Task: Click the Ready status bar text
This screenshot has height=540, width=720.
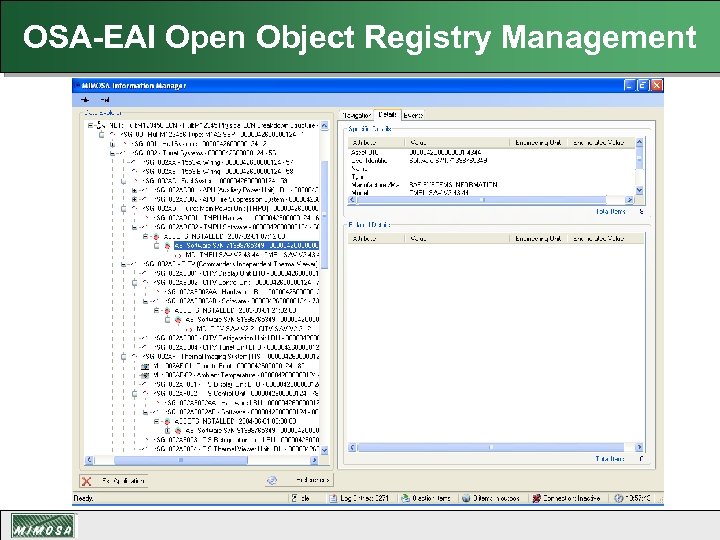Action: click(83, 498)
